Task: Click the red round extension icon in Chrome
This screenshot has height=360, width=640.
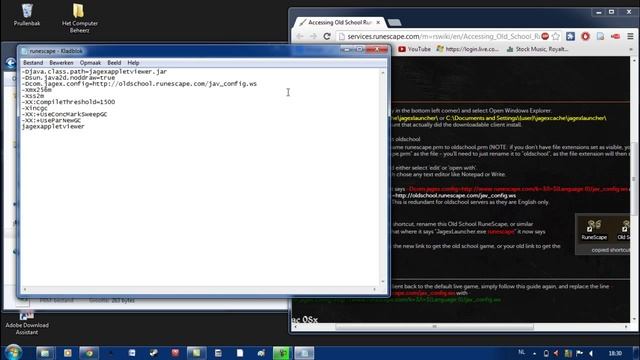Action: [585, 36]
